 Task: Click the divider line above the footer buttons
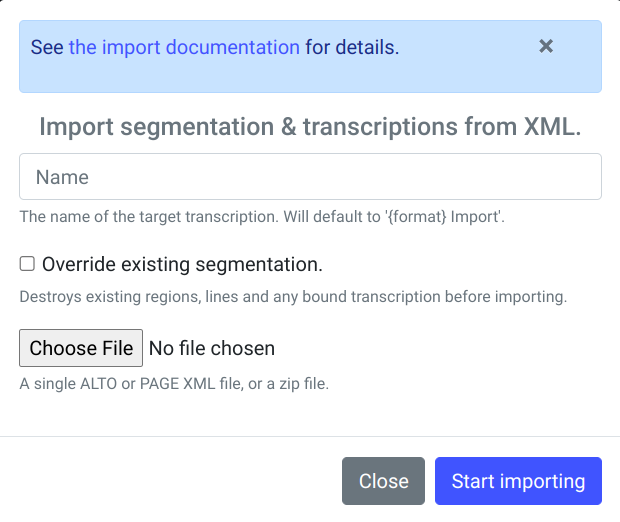310,437
